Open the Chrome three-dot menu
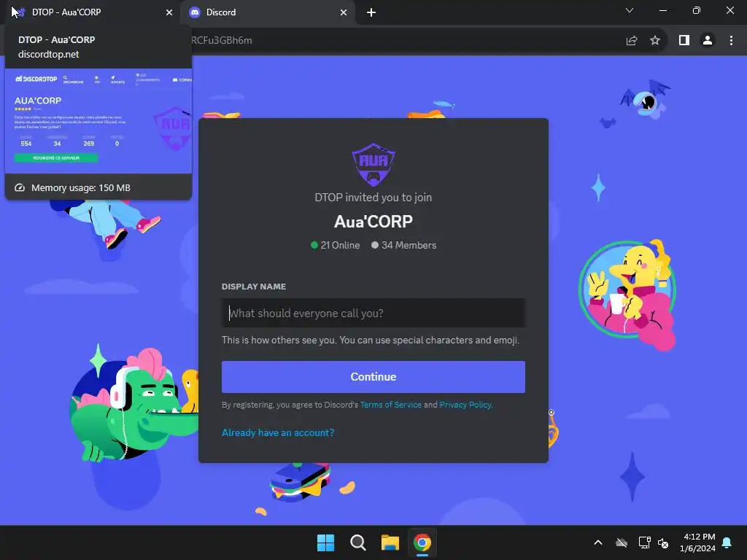The height and width of the screenshot is (560, 747). [731, 41]
